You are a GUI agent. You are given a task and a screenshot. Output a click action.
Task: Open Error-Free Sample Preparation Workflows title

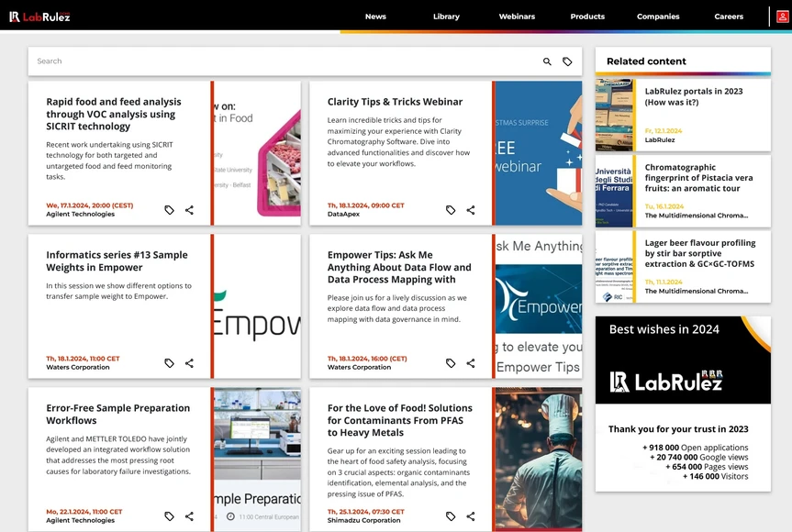click(x=118, y=414)
